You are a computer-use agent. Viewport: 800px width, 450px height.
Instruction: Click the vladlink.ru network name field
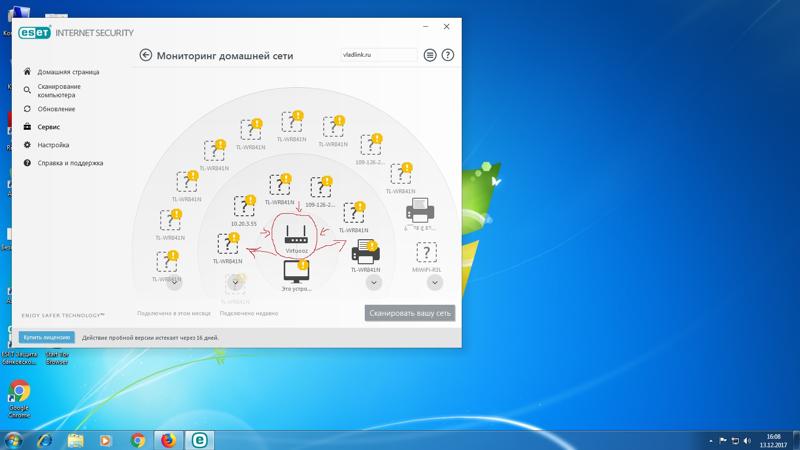pyautogui.click(x=379, y=55)
